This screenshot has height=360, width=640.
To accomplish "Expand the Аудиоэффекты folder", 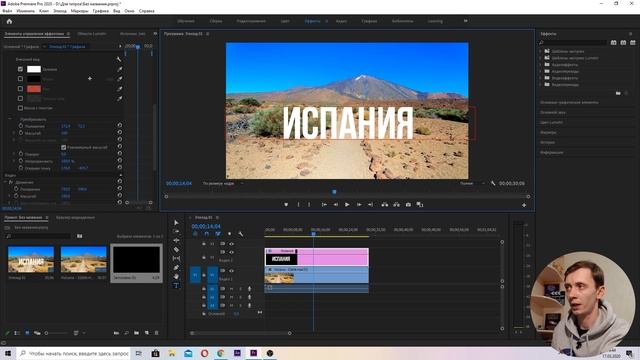I will point(541,64).
